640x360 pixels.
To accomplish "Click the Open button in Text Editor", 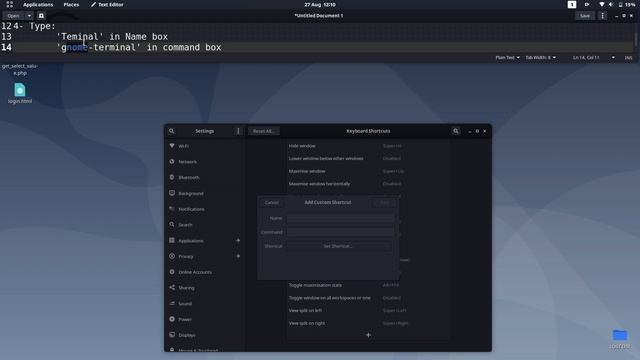I will [x=13, y=16].
